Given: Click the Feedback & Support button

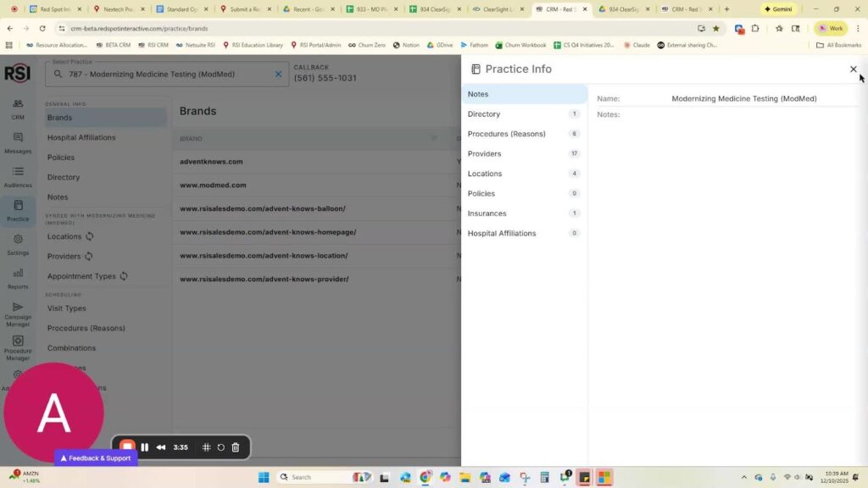Looking at the screenshot, I should coord(96,458).
